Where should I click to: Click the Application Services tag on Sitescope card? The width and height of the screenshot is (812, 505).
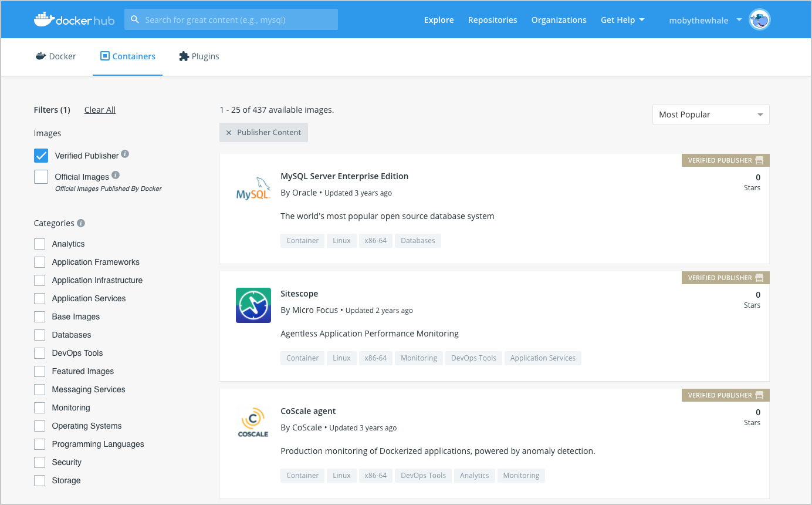tap(543, 358)
